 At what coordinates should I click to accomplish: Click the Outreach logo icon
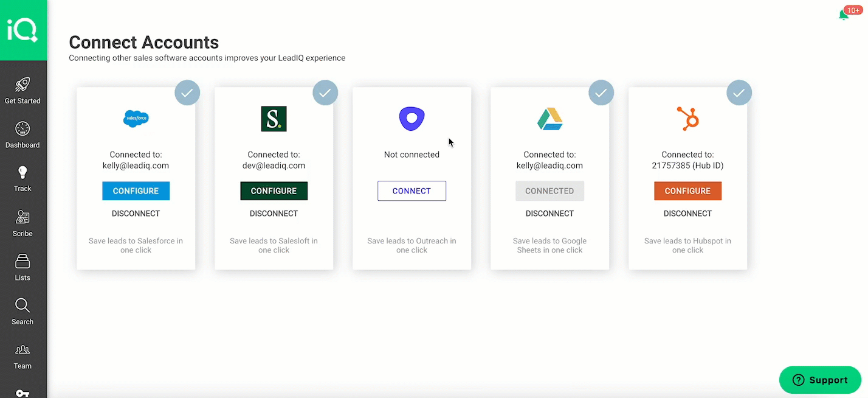(x=412, y=119)
